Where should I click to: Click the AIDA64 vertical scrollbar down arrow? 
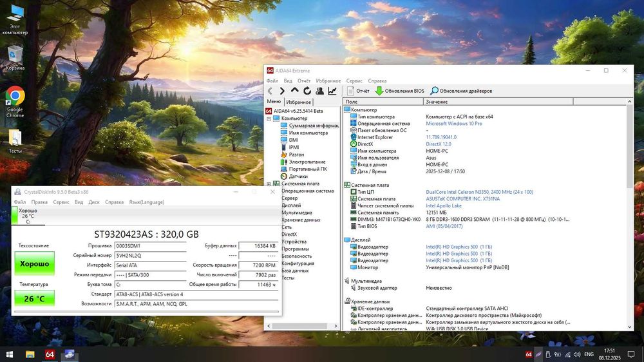pyautogui.click(x=630, y=327)
